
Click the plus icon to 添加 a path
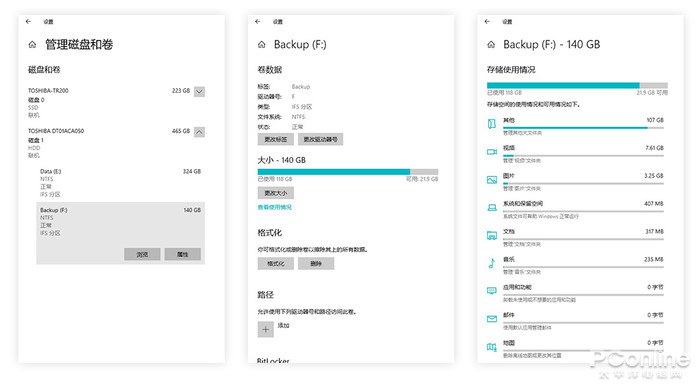[x=266, y=329]
